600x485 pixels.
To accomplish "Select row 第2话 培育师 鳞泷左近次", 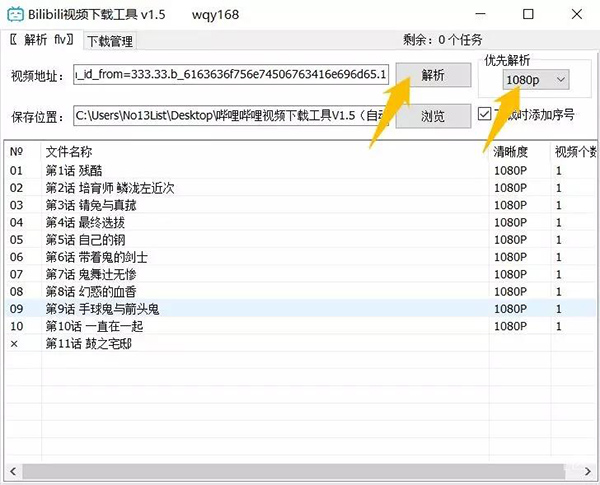I will point(301,188).
